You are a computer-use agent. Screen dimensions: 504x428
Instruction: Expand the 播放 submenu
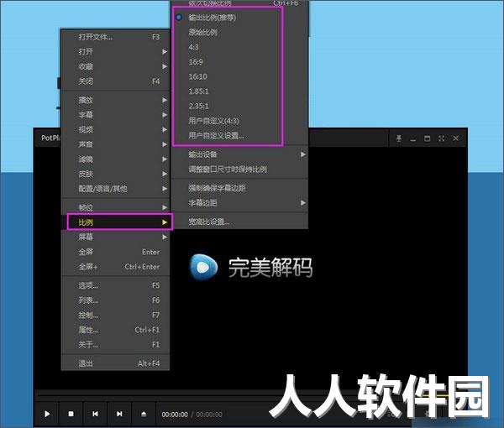point(115,100)
